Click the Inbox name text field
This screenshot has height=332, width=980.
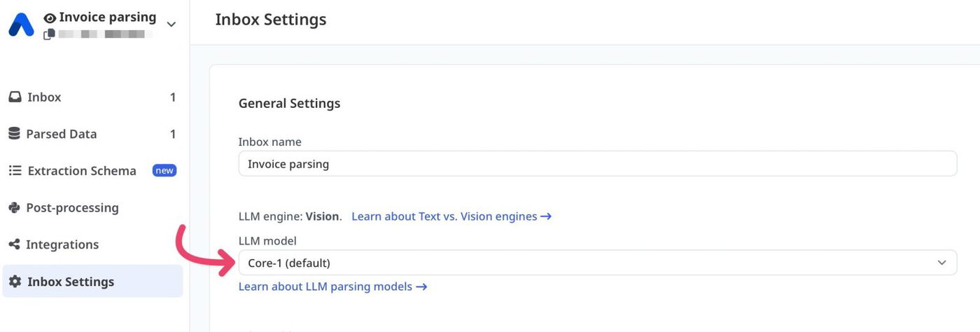point(597,164)
